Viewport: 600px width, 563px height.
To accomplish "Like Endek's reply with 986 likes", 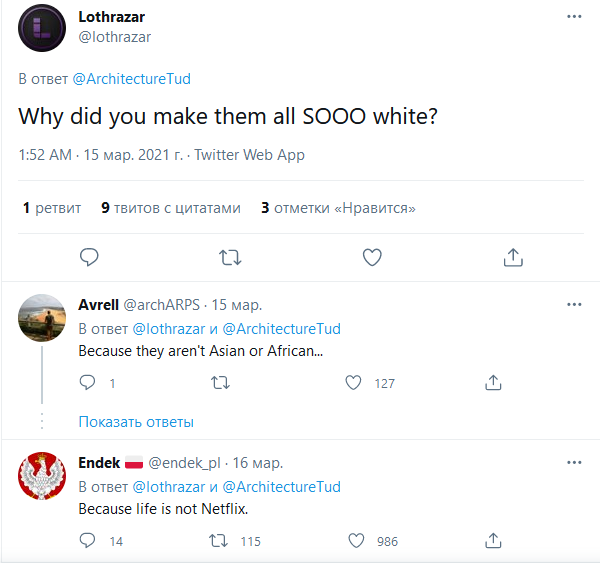I will [355, 541].
